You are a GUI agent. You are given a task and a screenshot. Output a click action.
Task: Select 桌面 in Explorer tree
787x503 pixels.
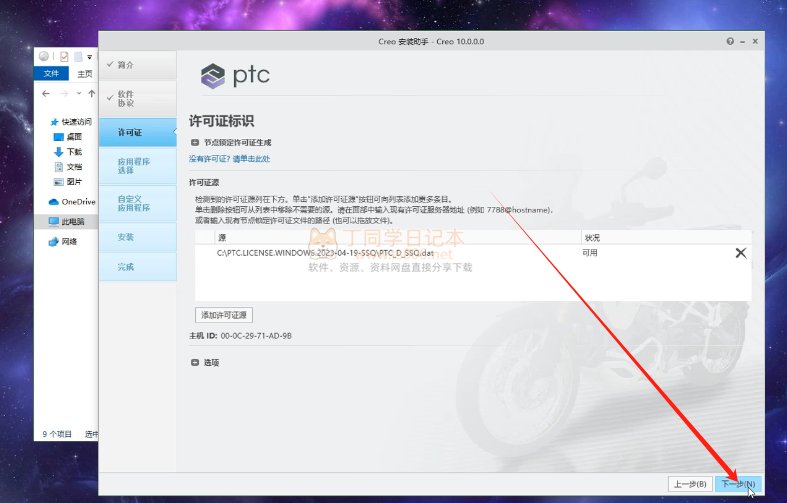(68, 137)
